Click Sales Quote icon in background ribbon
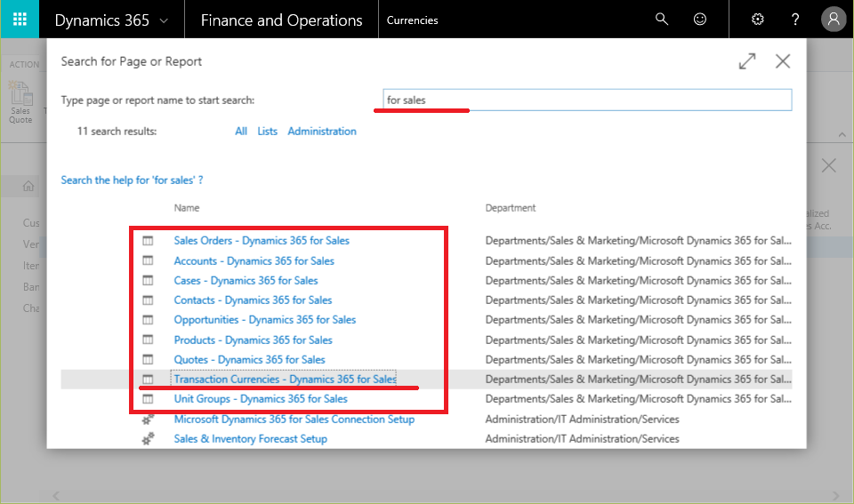The image size is (854, 504). (20, 102)
